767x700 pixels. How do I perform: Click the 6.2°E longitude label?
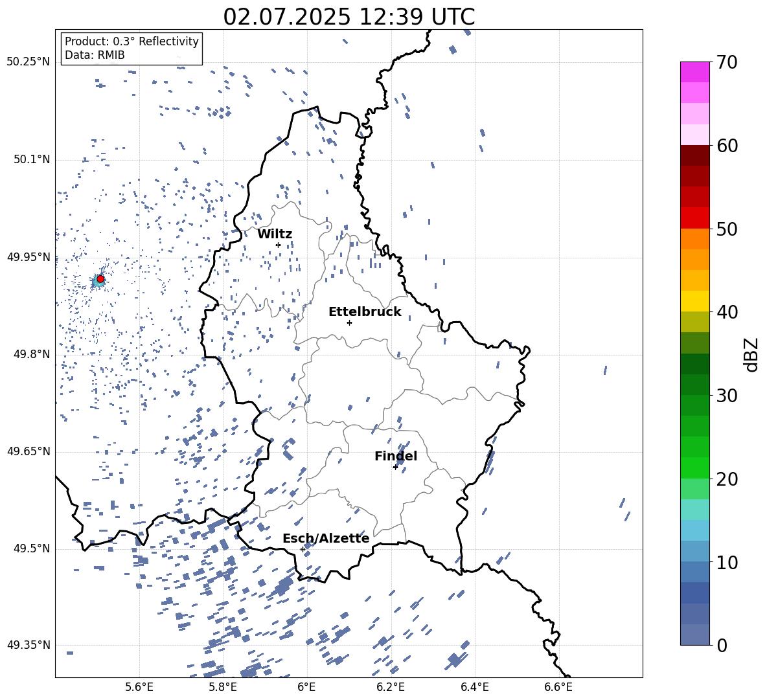[391, 687]
